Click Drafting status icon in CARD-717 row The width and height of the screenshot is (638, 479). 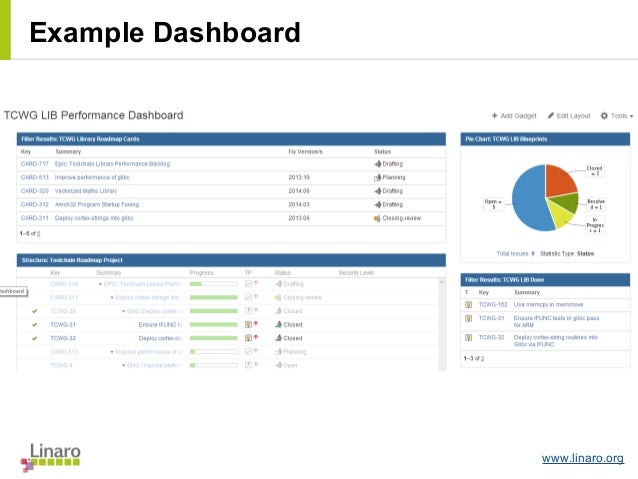pyautogui.click(x=378, y=164)
